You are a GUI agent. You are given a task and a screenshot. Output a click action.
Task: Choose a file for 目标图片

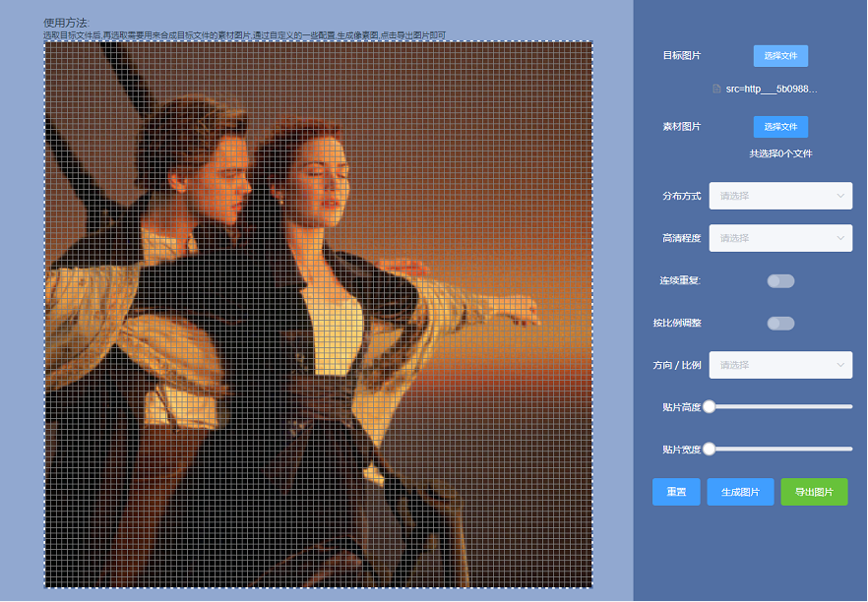coord(780,56)
